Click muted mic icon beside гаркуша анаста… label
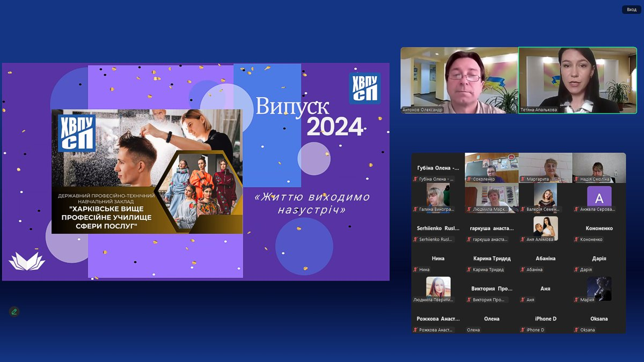 [469, 239]
